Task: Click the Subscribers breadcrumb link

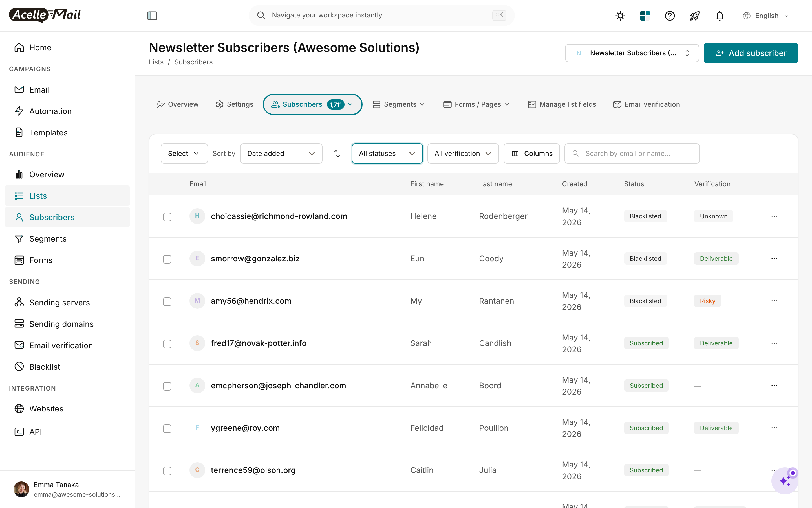Action: click(193, 62)
